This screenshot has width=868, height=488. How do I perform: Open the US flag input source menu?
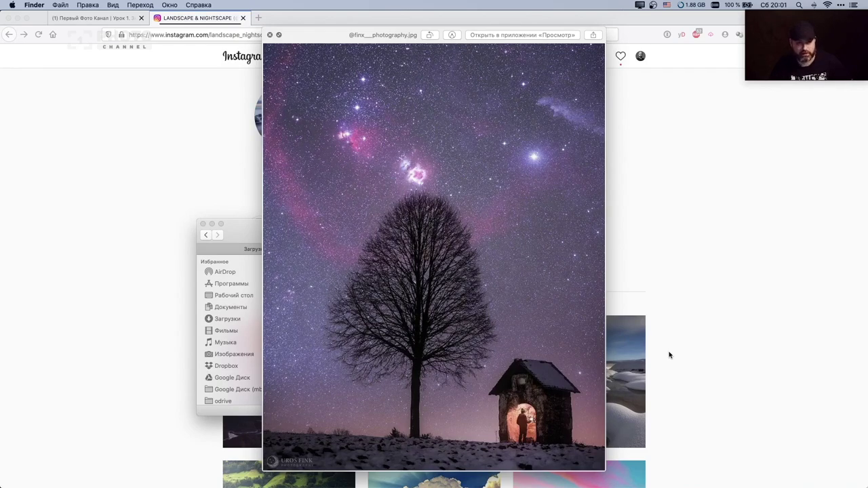point(667,5)
